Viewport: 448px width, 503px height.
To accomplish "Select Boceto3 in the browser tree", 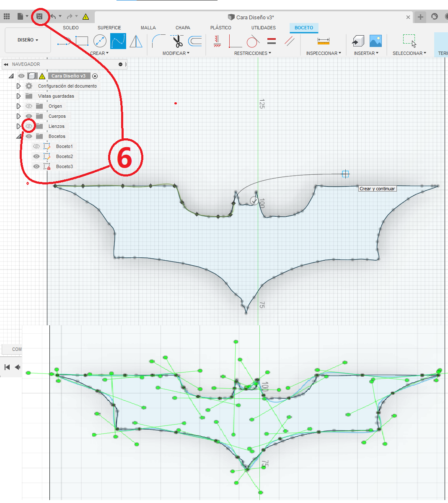I will 65,166.
